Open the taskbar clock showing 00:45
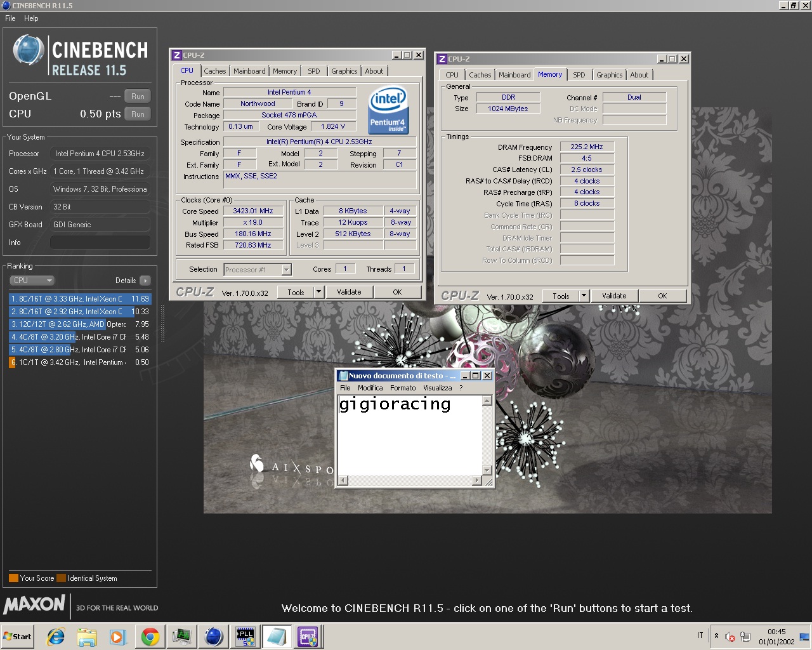This screenshot has height=650, width=812. (776, 636)
